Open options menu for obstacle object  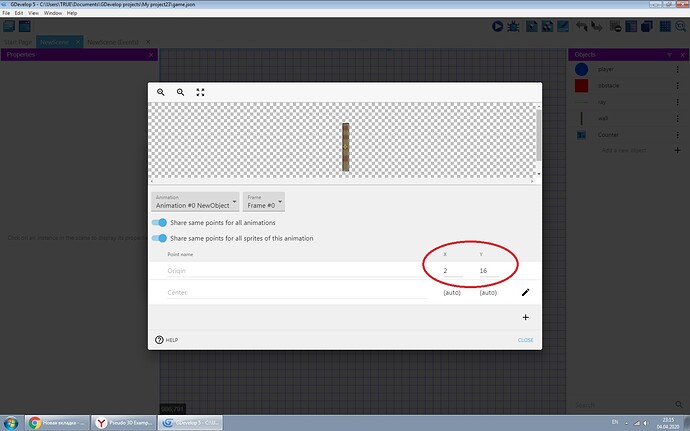(678, 85)
